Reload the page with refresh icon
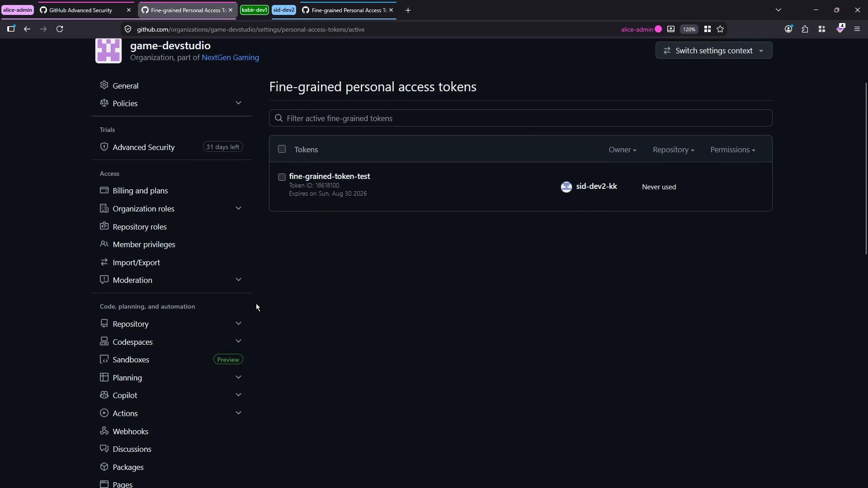 pyautogui.click(x=60, y=29)
